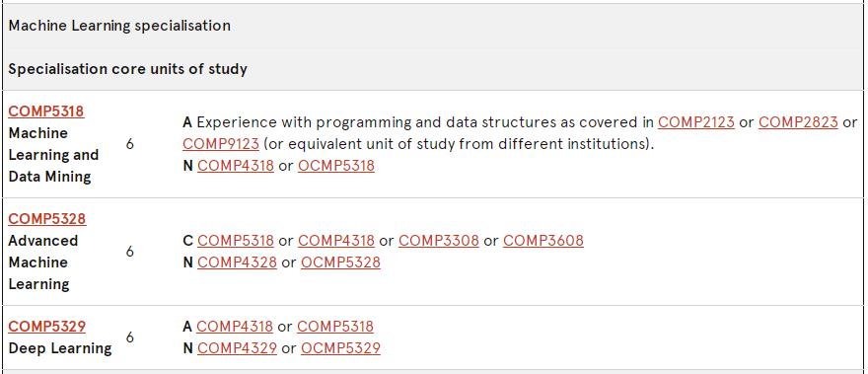Follow the COMP4328 prohibition link
This screenshot has height=374, width=868.
coord(237,262)
